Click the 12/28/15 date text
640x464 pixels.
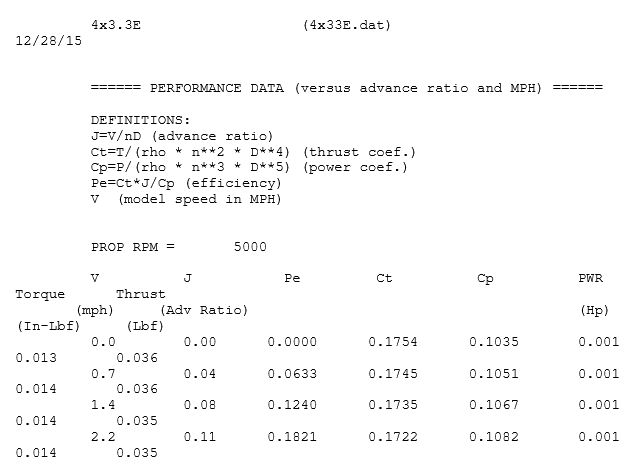[x=49, y=41]
